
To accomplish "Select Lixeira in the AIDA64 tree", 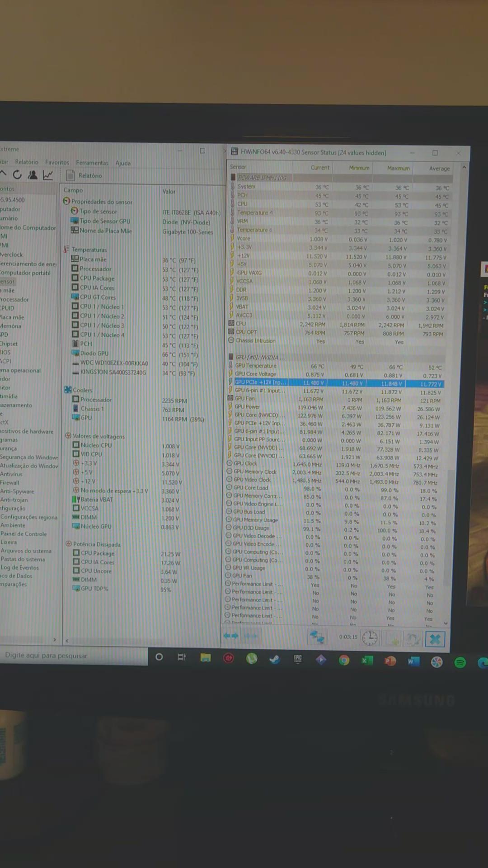I will [x=9, y=542].
